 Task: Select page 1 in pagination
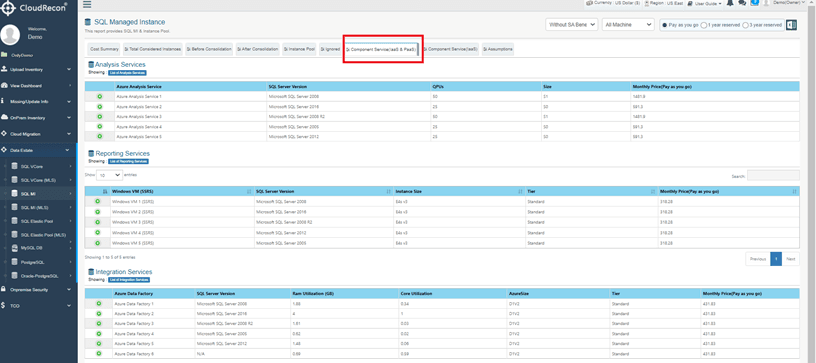[x=776, y=258]
